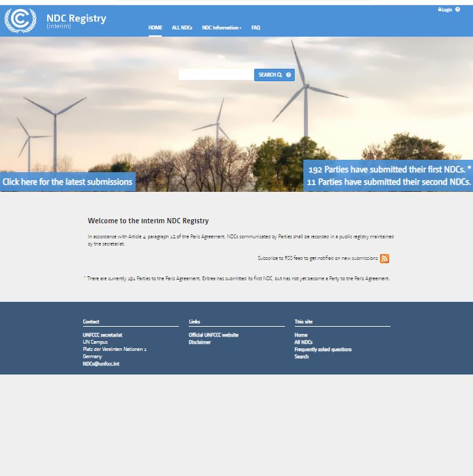This screenshot has height=476, width=473.
Task: Click the Contact footer heading
Action: pyautogui.click(x=91, y=321)
